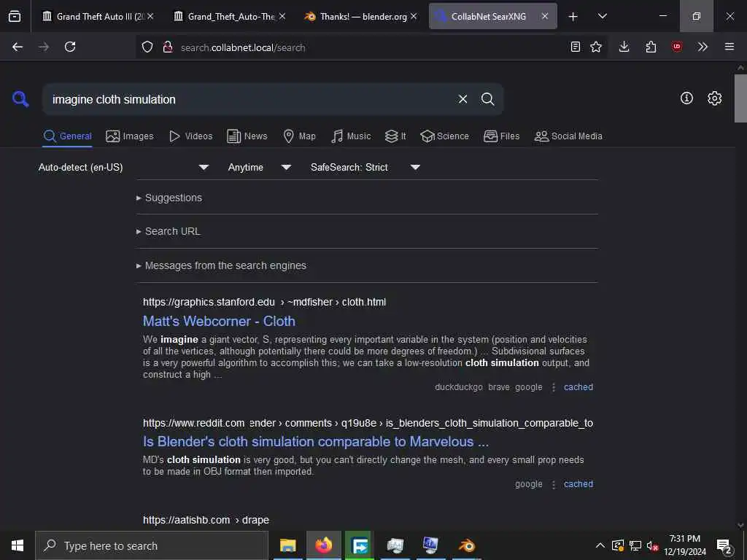
Task: Open Firefox application menu
Action: click(729, 47)
